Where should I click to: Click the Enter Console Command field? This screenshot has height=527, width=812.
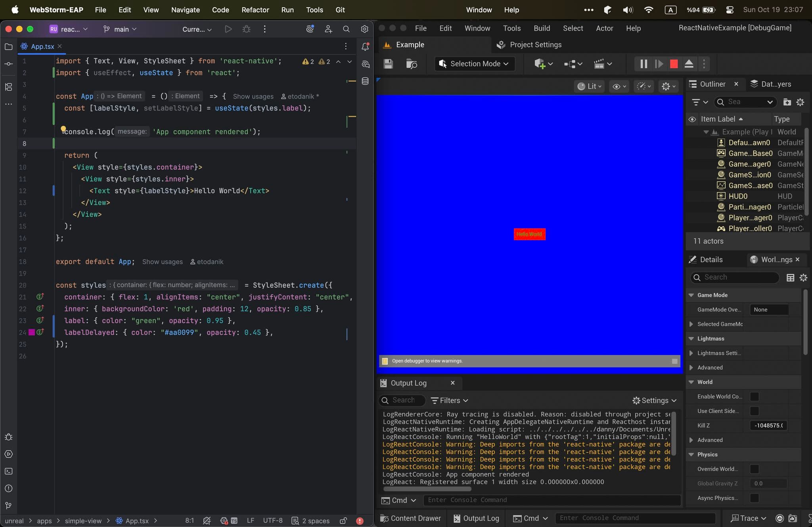(551, 500)
